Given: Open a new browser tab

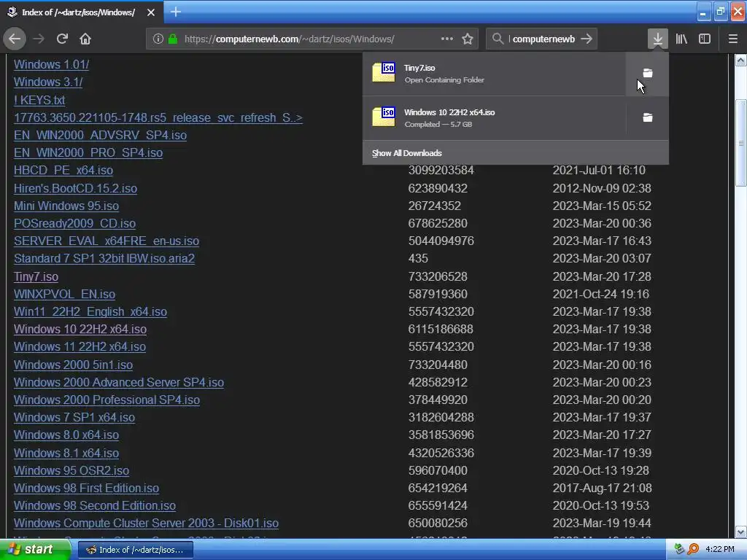Looking at the screenshot, I should tap(175, 12).
